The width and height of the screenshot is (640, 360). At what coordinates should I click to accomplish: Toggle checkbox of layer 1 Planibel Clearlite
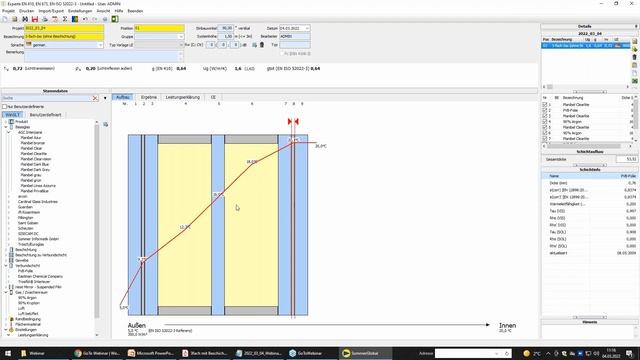click(x=544, y=105)
